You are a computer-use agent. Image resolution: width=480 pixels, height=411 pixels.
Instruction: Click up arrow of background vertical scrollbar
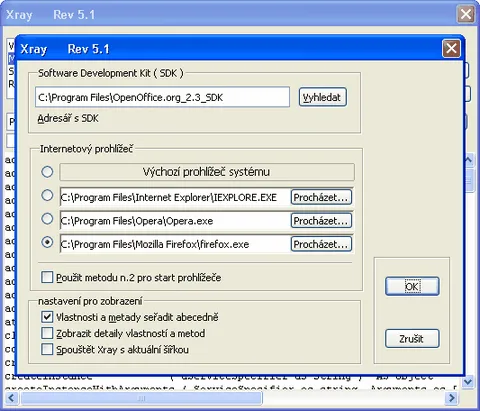(x=468, y=160)
